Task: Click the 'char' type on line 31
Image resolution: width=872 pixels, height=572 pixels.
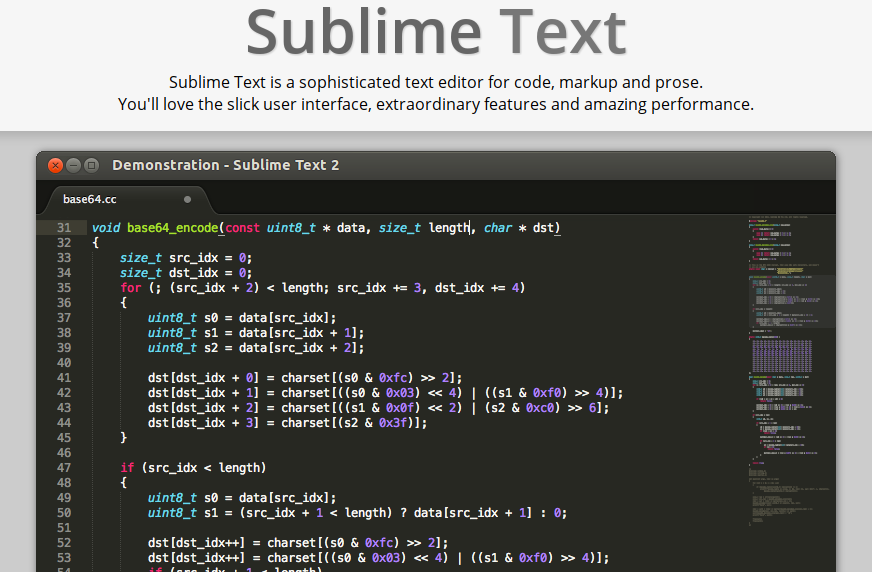Action: (498, 228)
